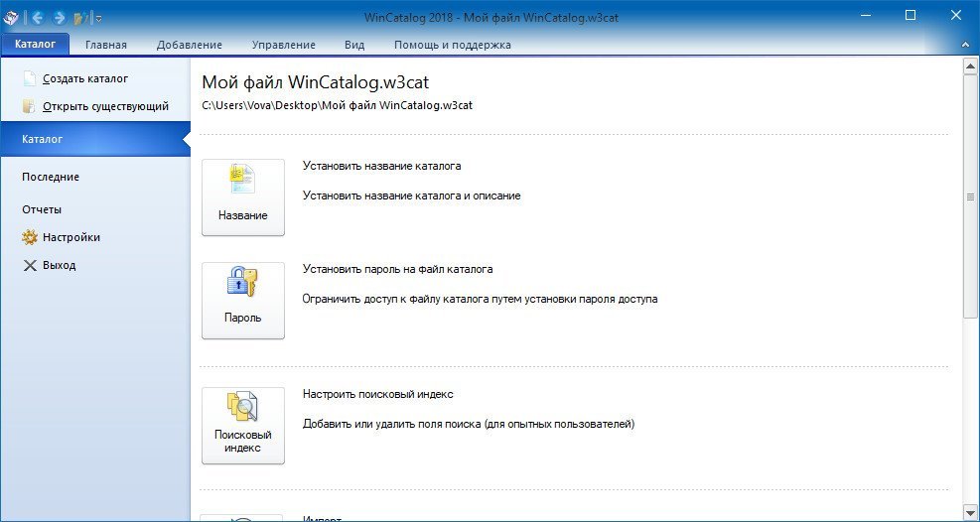The height and width of the screenshot is (522, 980).
Task: Click the folder icon beside Открыть существующий
Action: pyautogui.click(x=30, y=106)
